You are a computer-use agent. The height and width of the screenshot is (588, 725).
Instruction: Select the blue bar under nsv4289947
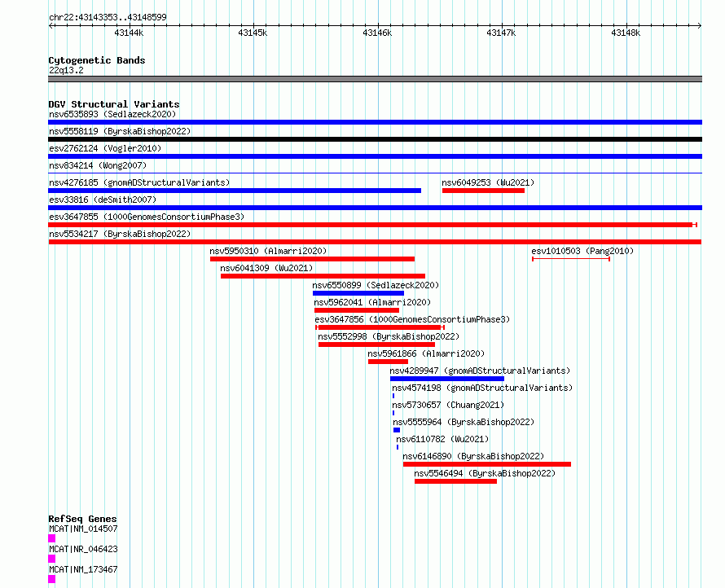click(447, 379)
